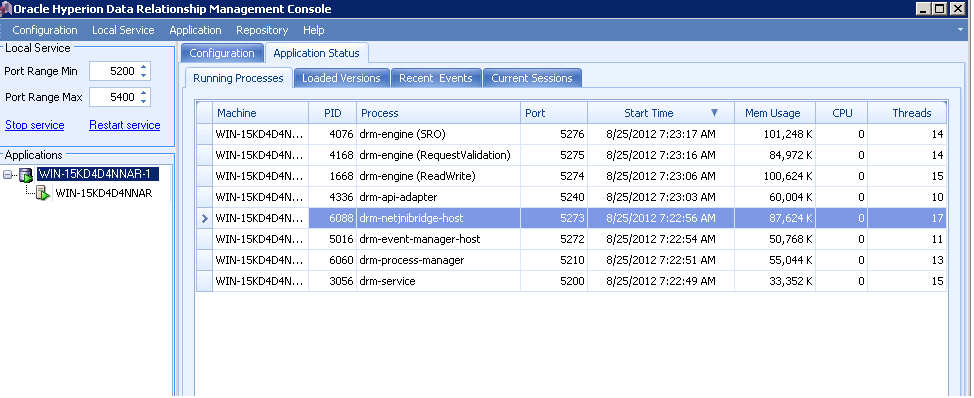Decrease Port Range Max with down arrow
Image resolution: width=974 pixels, height=398 pixels.
(144, 102)
